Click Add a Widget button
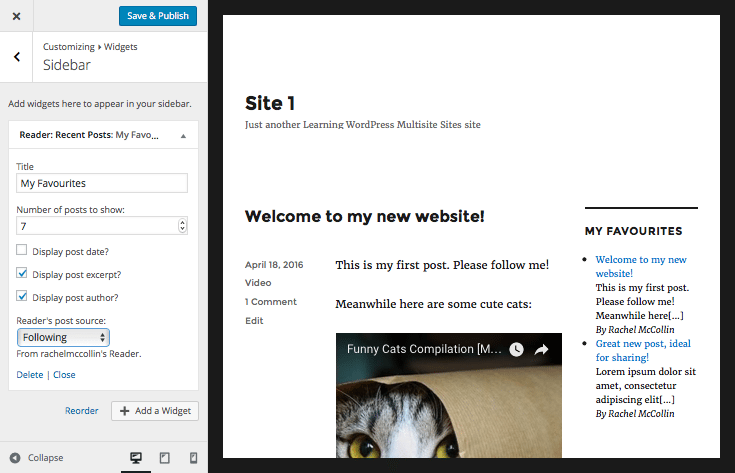 click(x=155, y=411)
